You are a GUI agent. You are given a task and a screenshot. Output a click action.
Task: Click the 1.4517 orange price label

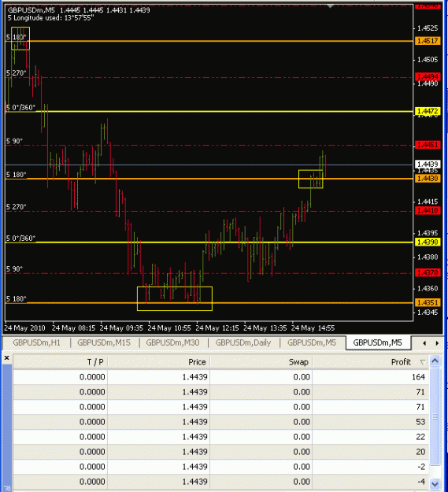428,41
